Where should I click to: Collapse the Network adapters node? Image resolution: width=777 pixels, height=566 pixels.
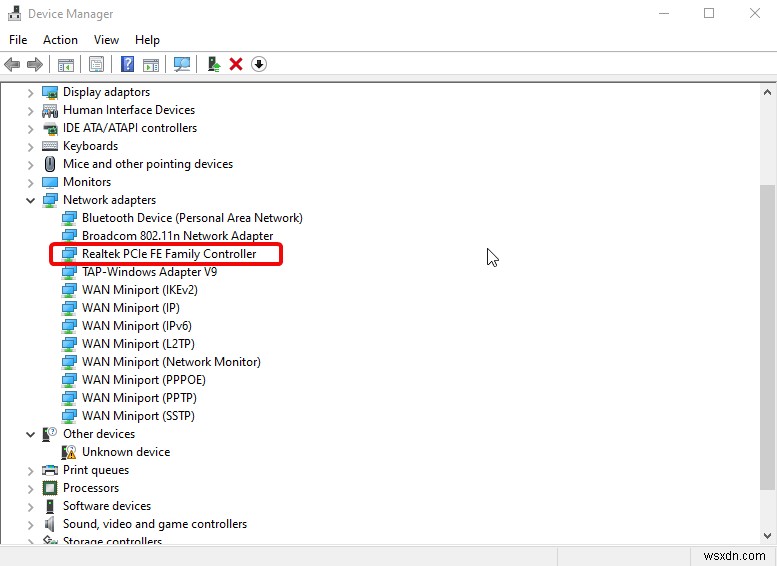(30, 200)
